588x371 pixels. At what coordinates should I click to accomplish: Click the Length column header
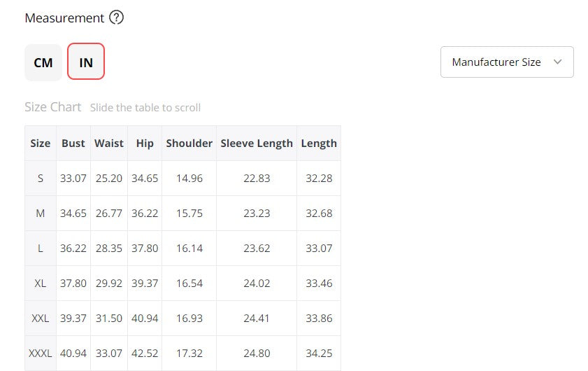[x=319, y=143]
